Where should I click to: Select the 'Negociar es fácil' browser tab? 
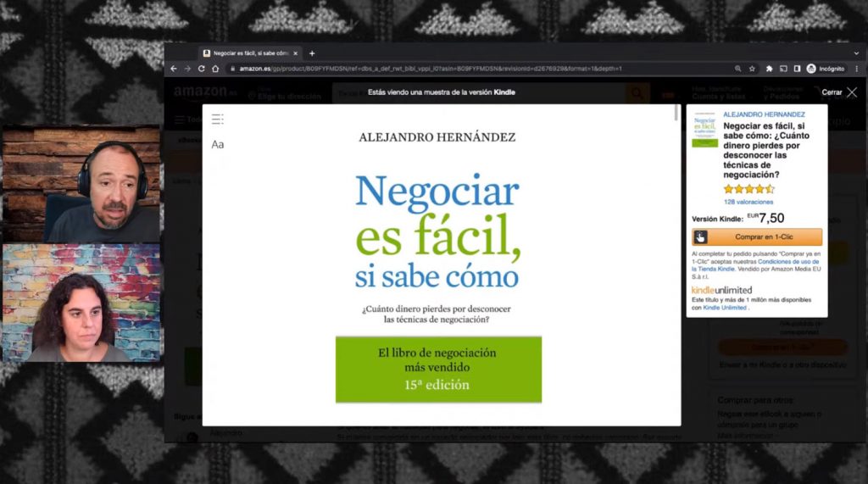[251, 53]
